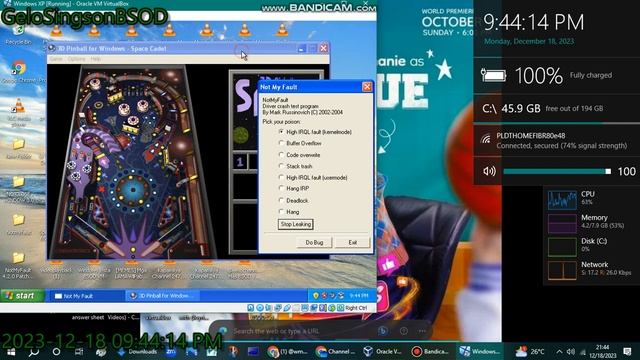This screenshot has height=360, width=640.
Task: Open the host notification center icon
Action: coord(627,351)
